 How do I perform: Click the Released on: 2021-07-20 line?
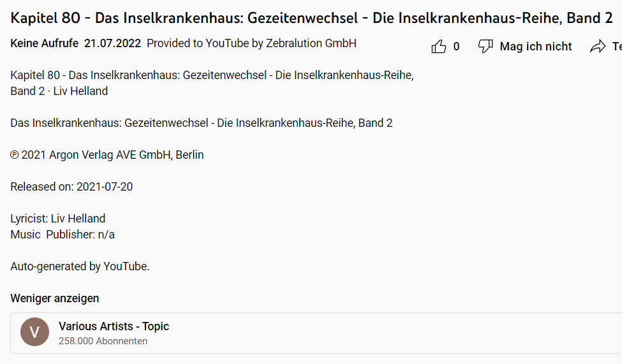71,187
